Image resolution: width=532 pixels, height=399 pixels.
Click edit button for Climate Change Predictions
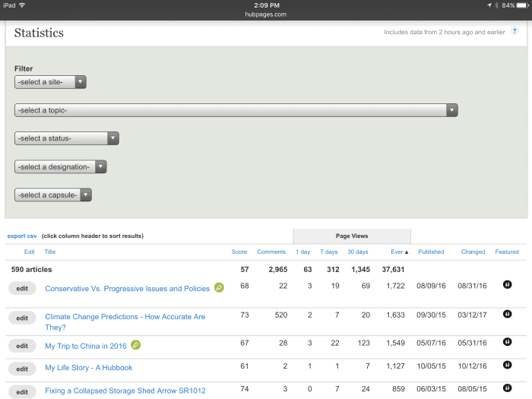(x=22, y=318)
